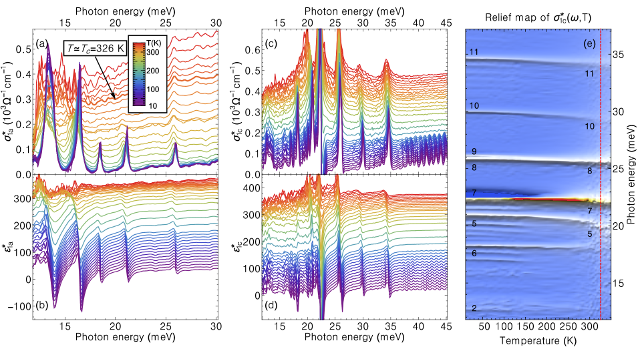
Task: Click the right mode label 5 near 300 K
Action: point(590,234)
